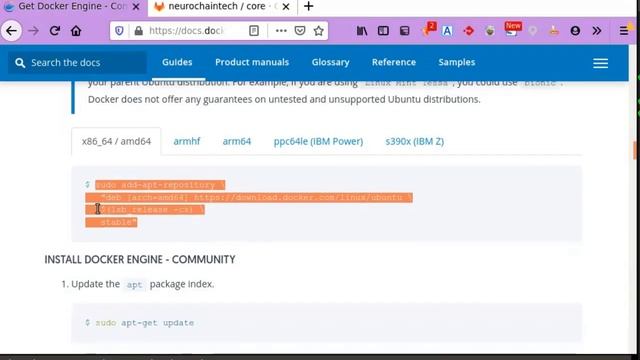This screenshot has height=360, width=640.
Task: Open the extension marked New
Action: pos(512,30)
